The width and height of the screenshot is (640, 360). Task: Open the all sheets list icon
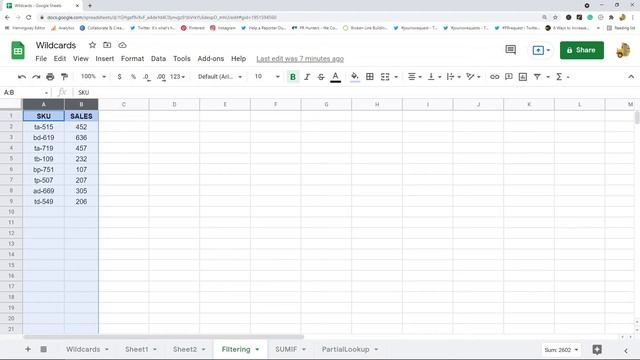[43, 349]
